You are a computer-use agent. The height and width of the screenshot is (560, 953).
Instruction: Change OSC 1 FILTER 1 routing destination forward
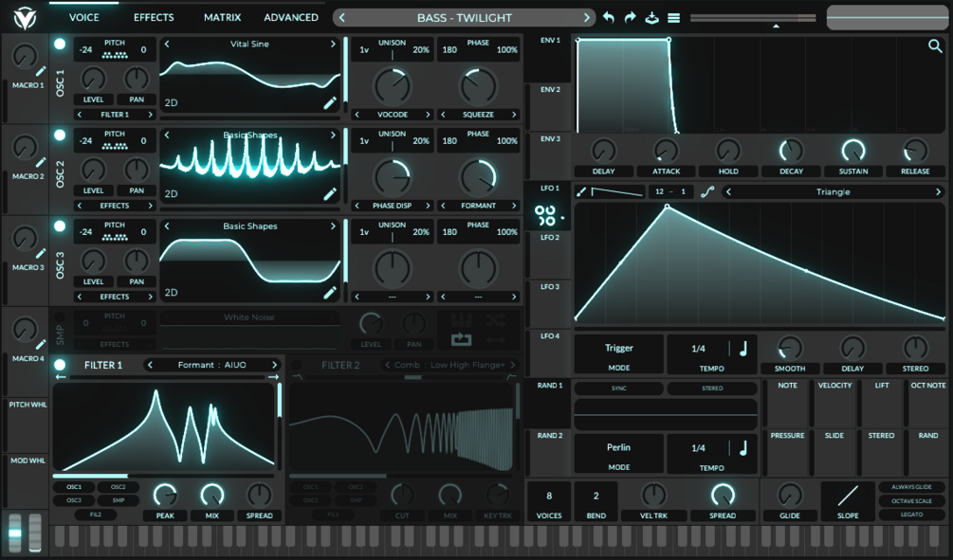(150, 115)
